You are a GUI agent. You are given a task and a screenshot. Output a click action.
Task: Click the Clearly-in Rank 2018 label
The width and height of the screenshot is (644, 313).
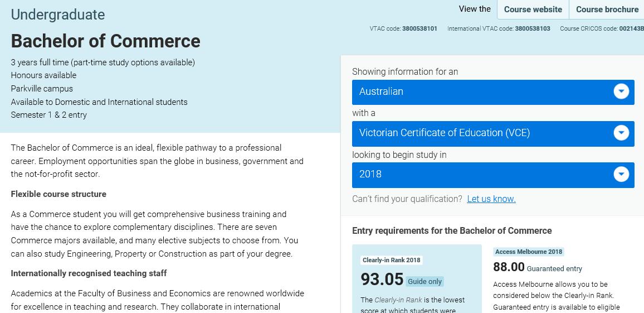pos(391,260)
